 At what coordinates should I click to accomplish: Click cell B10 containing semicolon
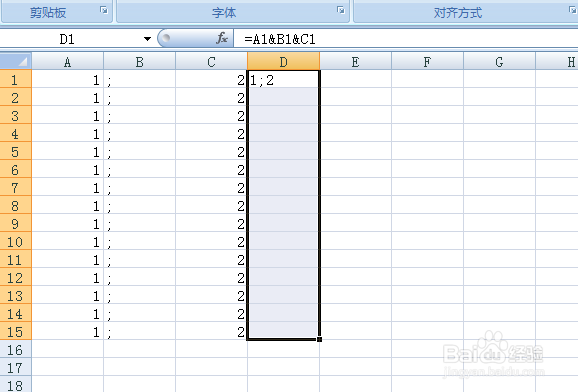tap(139, 241)
